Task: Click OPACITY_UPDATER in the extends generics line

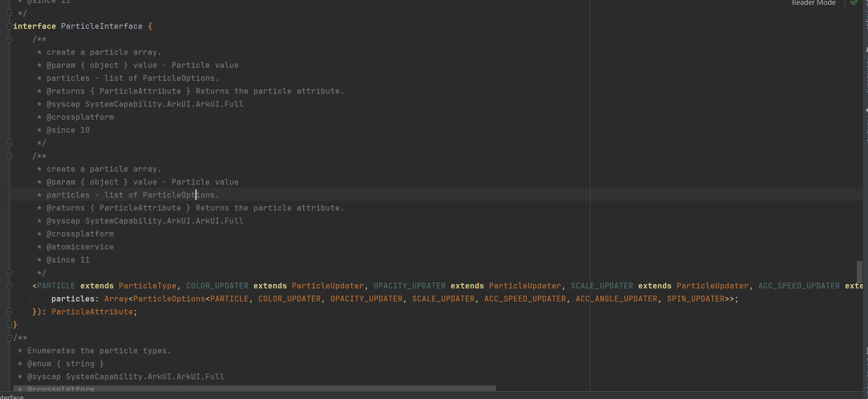Action: (x=410, y=286)
